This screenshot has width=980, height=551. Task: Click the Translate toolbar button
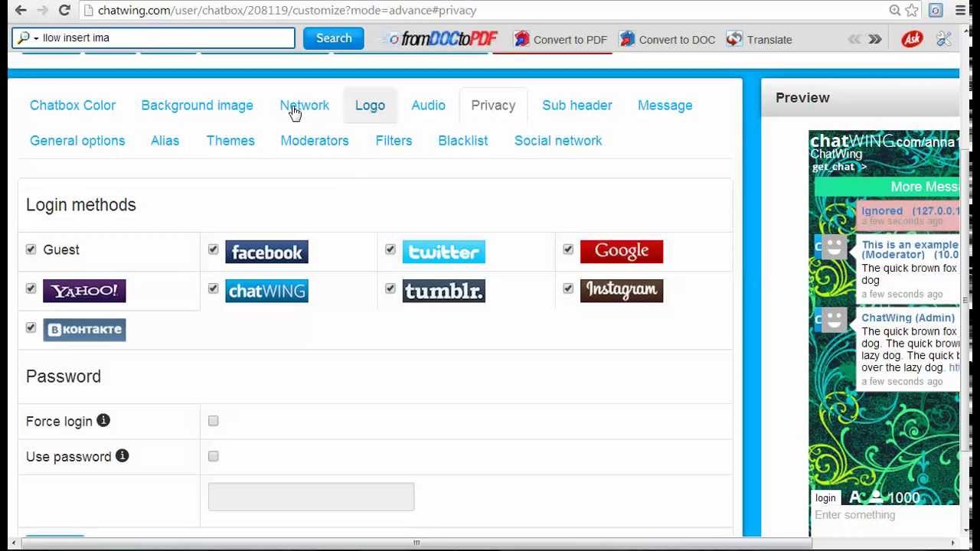coord(759,39)
